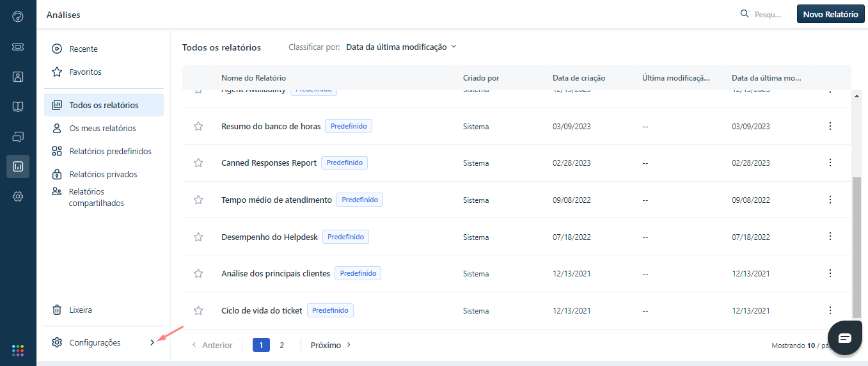Open more options for Resumo do banco de horas
This screenshot has width=868, height=366.
830,126
